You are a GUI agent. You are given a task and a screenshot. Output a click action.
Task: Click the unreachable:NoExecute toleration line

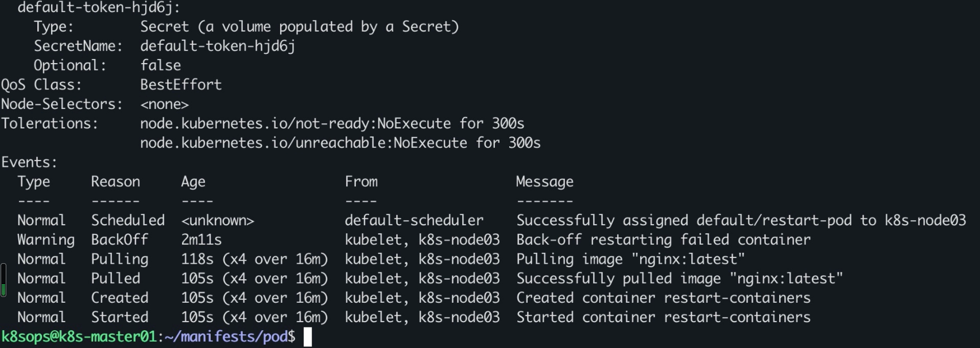340,143
